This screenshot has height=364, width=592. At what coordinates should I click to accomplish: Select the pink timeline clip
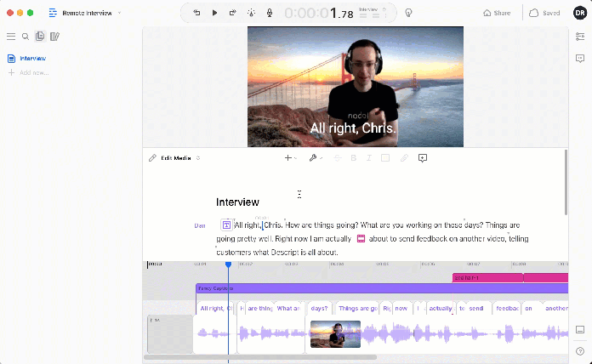tap(487, 278)
